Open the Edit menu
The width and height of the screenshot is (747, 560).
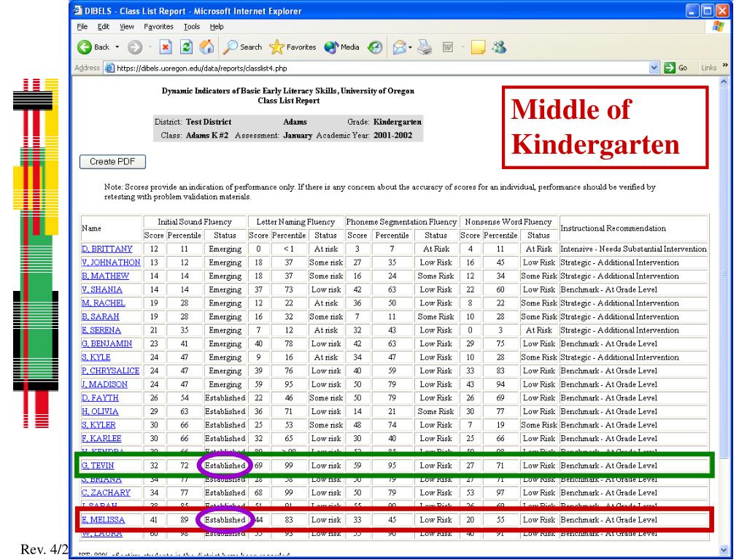coord(104,27)
